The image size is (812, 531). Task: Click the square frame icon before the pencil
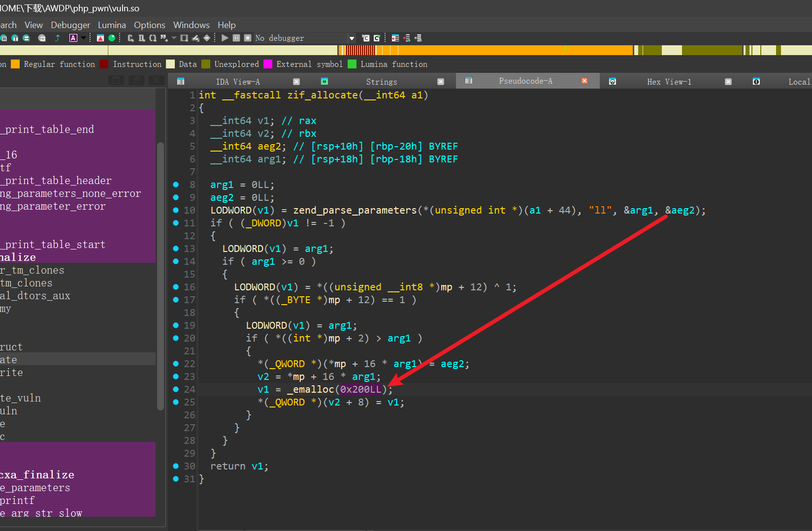coord(184,38)
